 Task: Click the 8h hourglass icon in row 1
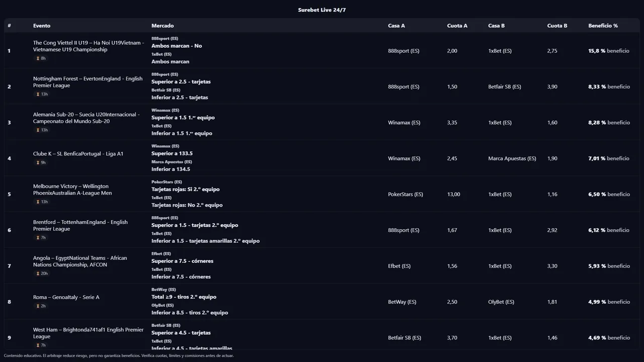tap(38, 58)
